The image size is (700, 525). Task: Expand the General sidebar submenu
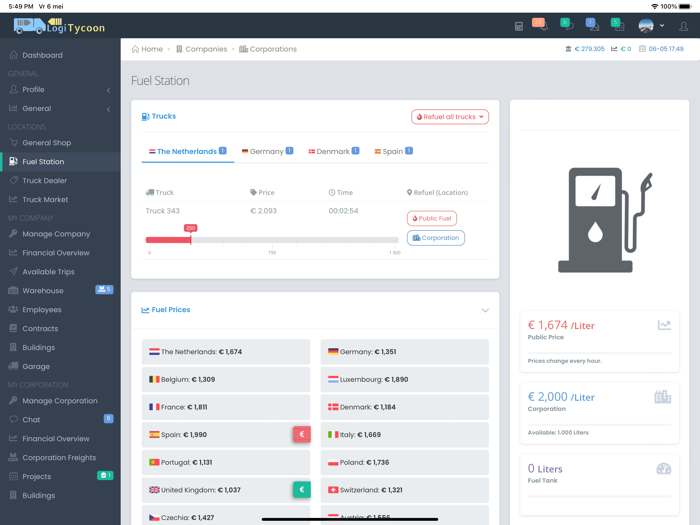click(x=60, y=108)
